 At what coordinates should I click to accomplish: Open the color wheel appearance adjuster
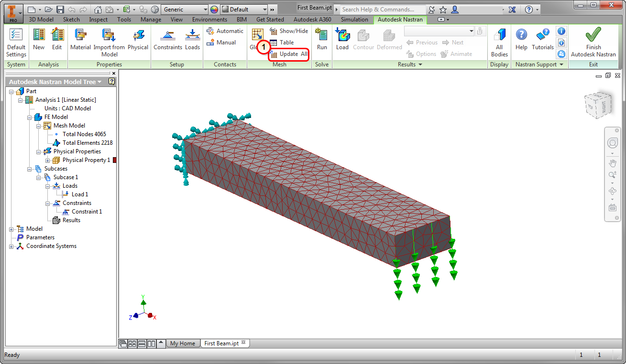[x=214, y=10]
